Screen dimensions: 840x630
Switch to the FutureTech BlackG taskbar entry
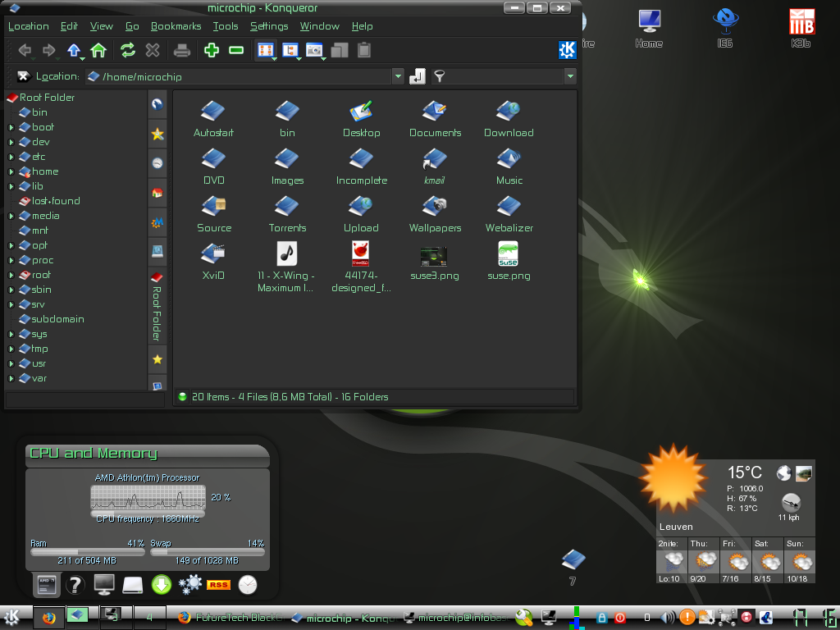[x=231, y=618]
